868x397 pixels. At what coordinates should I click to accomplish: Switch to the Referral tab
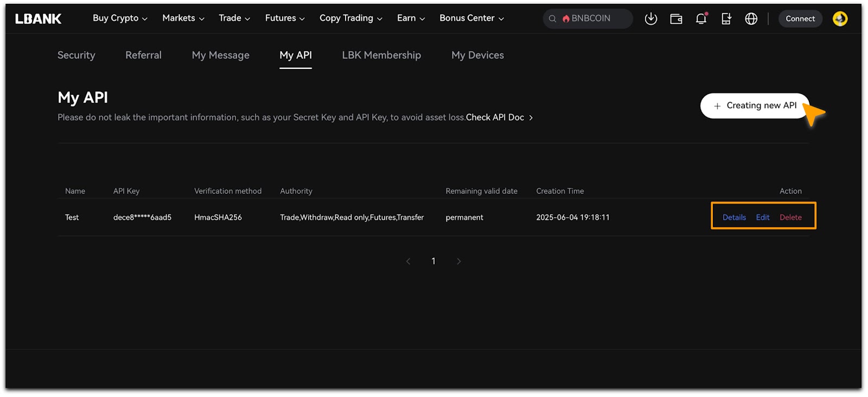point(143,55)
